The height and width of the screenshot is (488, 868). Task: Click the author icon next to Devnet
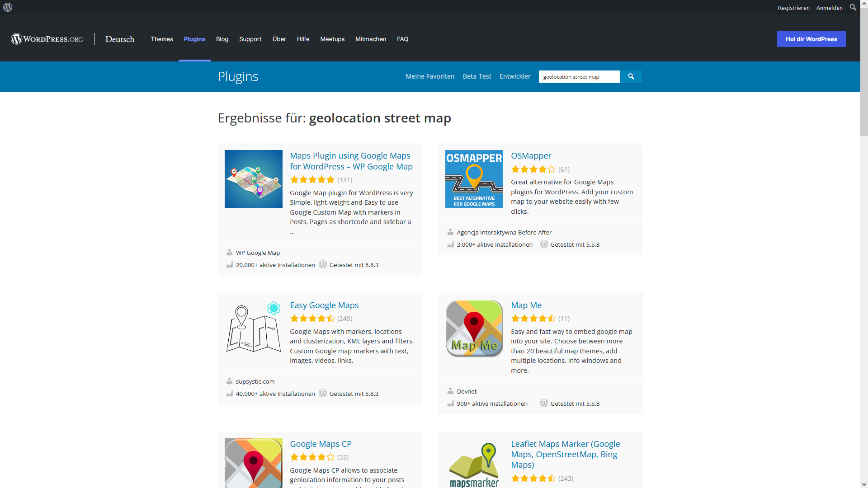[450, 391]
